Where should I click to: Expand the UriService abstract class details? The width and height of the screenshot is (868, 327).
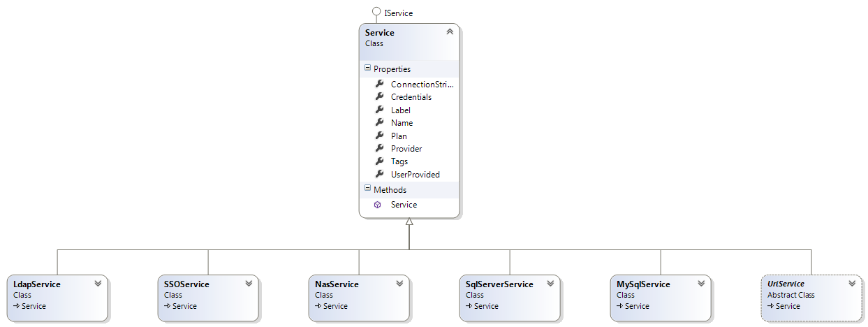[x=852, y=284]
